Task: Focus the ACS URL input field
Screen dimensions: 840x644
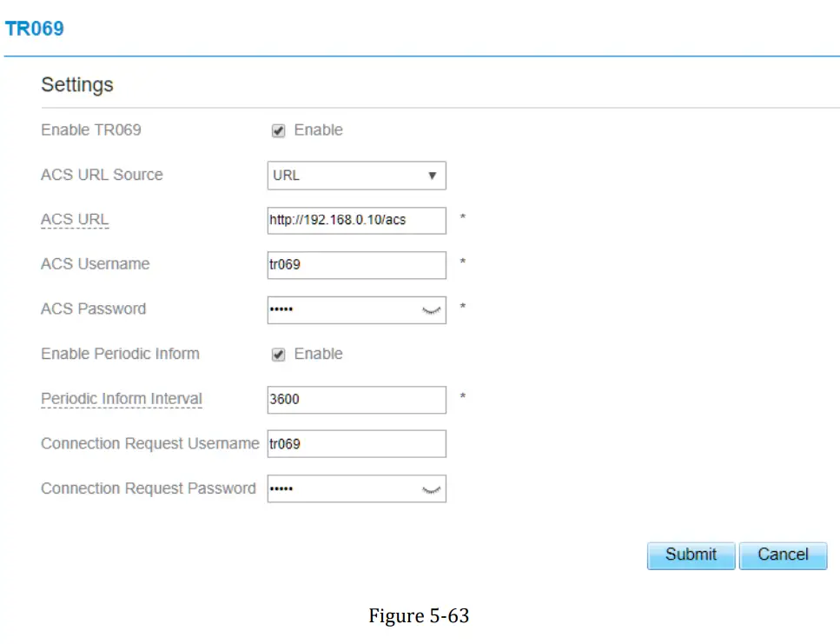Action: pos(356,221)
